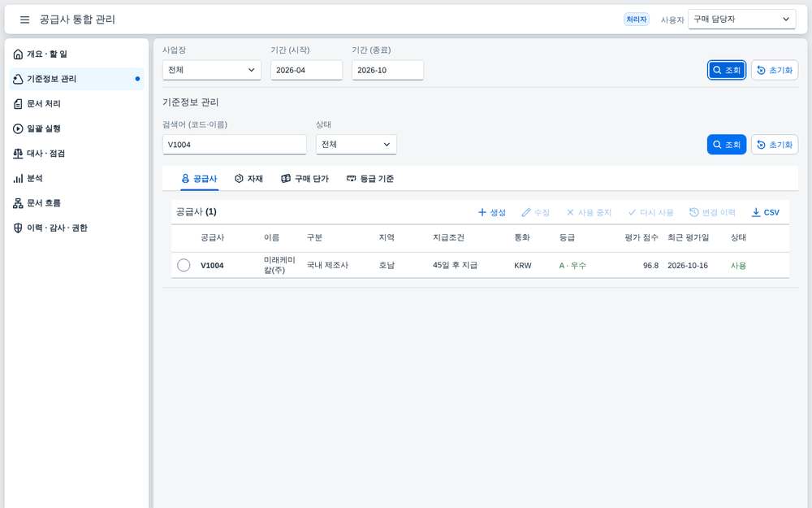Click the 지급조건 column header
This screenshot has width=812, height=508.
pos(448,237)
